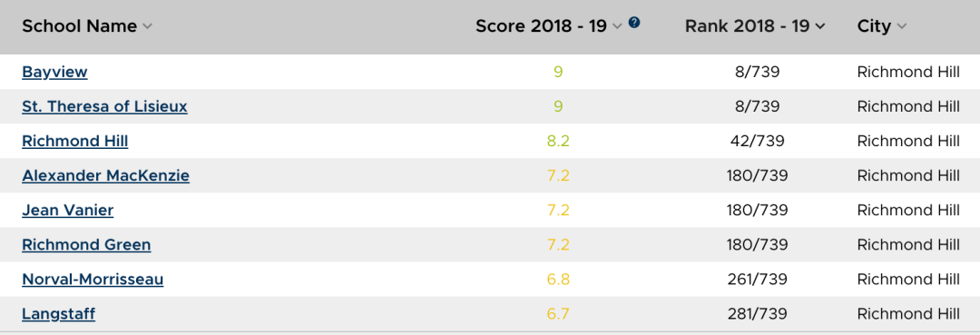Select Langstaff's score 6.7 cell
This screenshot has height=335, width=980.
pyautogui.click(x=558, y=313)
